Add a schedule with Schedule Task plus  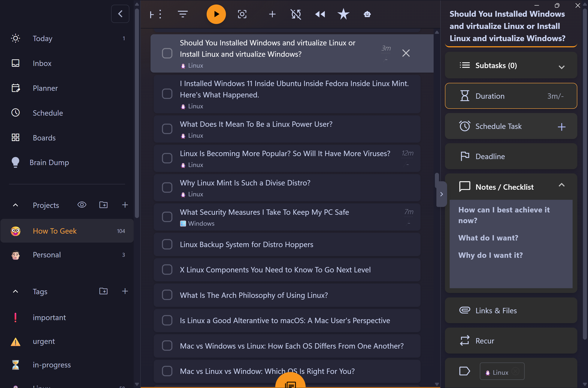pyautogui.click(x=561, y=127)
